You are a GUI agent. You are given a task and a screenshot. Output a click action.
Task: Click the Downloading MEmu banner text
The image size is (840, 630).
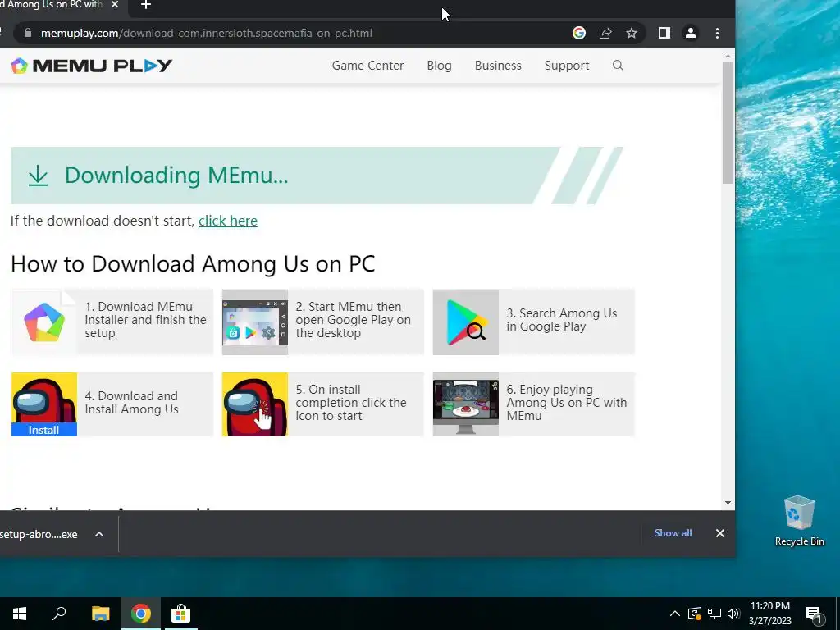tap(176, 176)
